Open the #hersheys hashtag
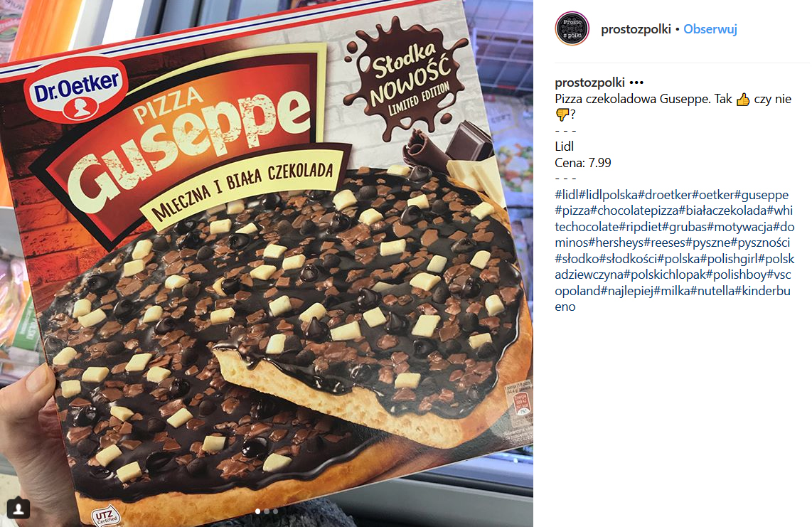This screenshot has height=527, width=812. pos(616,243)
